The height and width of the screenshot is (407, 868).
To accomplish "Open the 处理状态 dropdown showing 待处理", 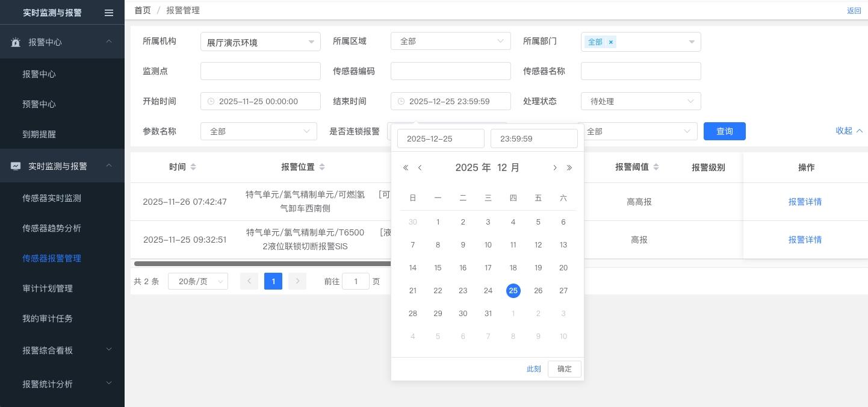I will (x=640, y=101).
